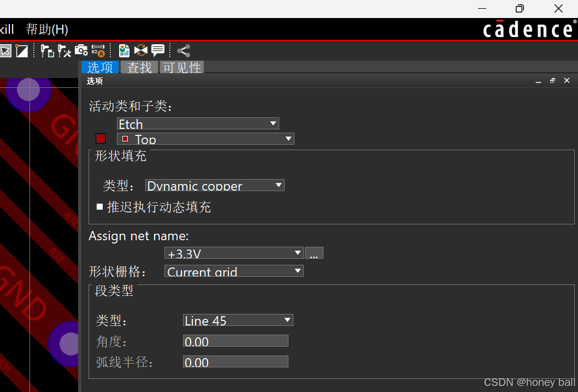Click the 弧线半径 input field
Viewport: 578px width, 392px height.
coord(235,361)
